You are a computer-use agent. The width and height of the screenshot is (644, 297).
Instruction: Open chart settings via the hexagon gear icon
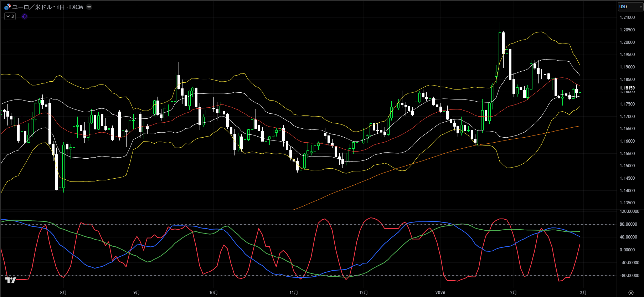631,293
